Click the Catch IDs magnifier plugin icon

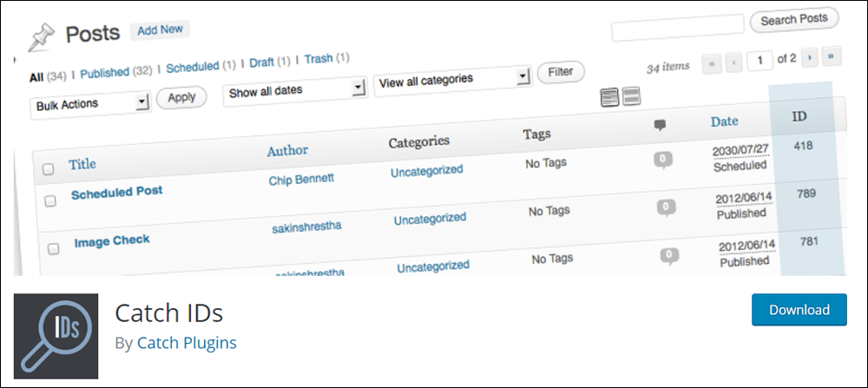tap(56, 336)
